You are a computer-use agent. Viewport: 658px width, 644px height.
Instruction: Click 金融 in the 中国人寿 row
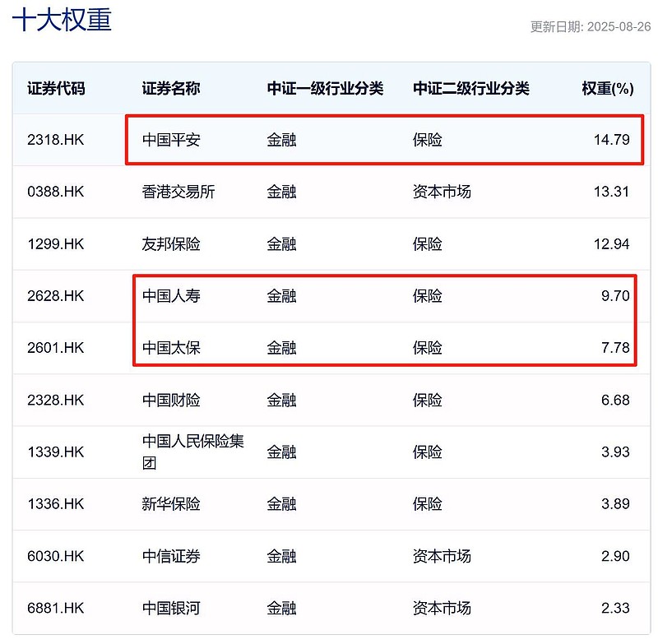pyautogui.click(x=281, y=296)
